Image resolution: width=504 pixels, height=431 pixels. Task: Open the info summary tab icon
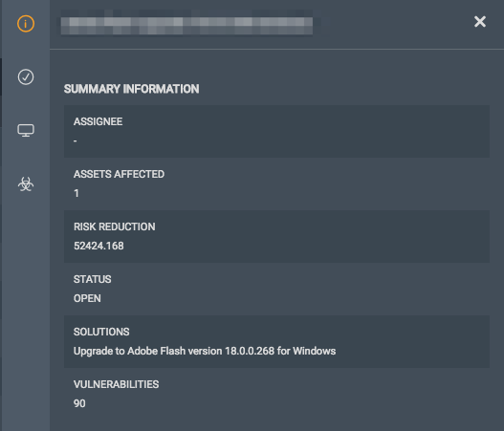pos(26,24)
